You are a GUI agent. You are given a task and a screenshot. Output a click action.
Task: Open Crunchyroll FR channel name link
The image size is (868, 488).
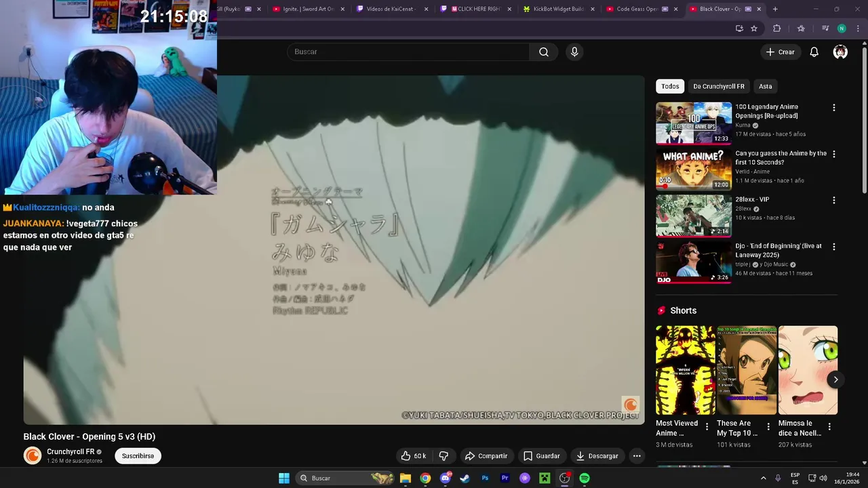[x=71, y=452]
